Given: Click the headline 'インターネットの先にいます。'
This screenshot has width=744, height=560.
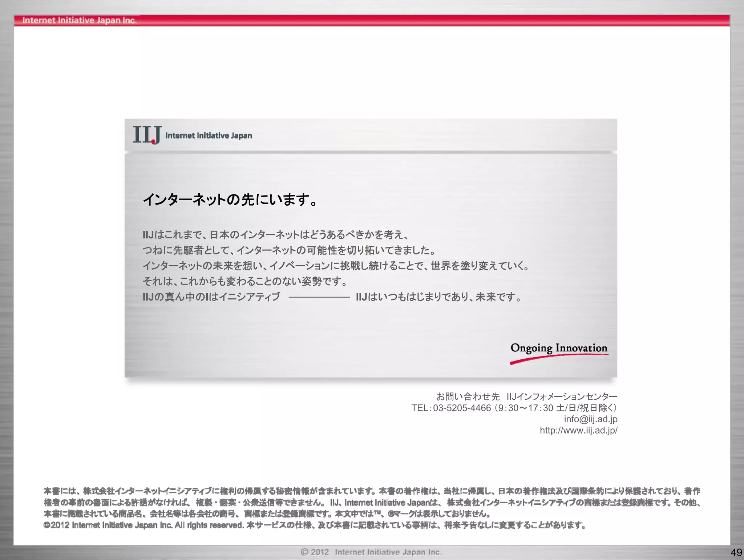Looking at the screenshot, I should point(230,200).
